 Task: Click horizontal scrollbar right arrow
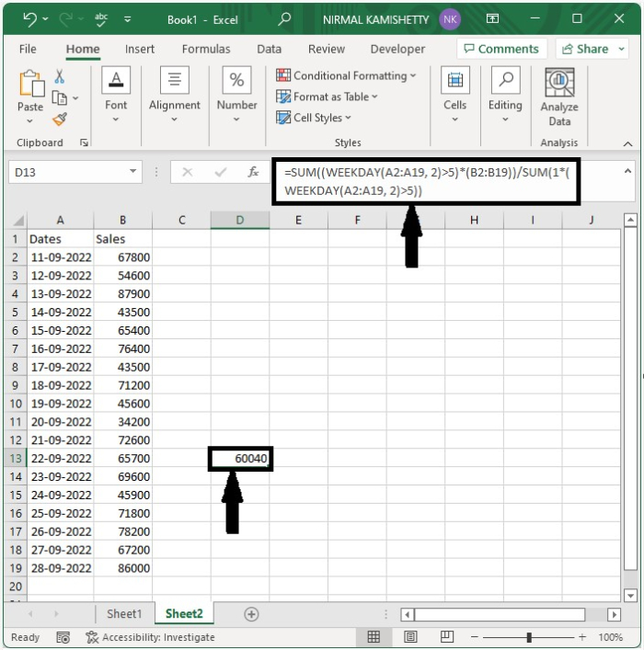coord(615,614)
